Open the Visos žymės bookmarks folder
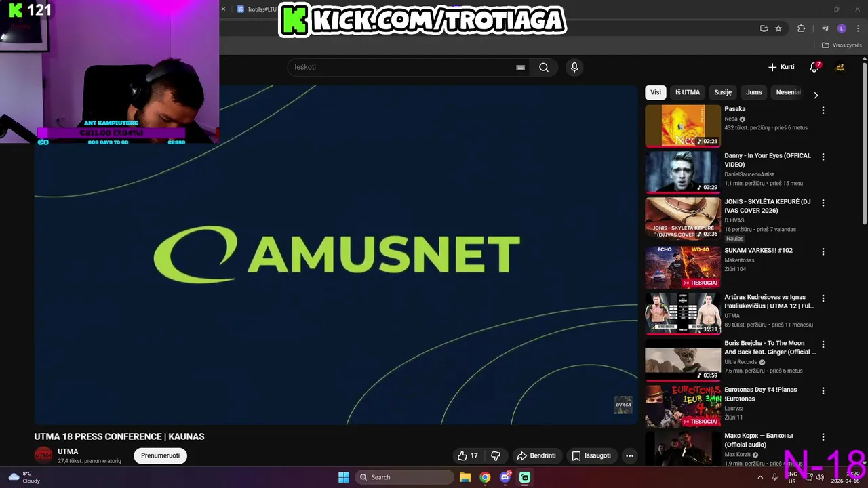868x488 pixels. (x=842, y=45)
